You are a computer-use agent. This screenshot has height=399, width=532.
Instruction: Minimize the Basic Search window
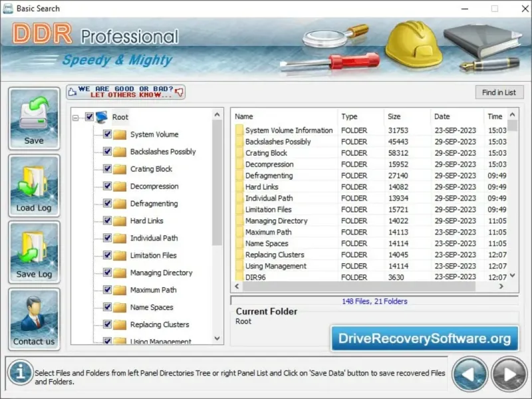click(x=465, y=9)
